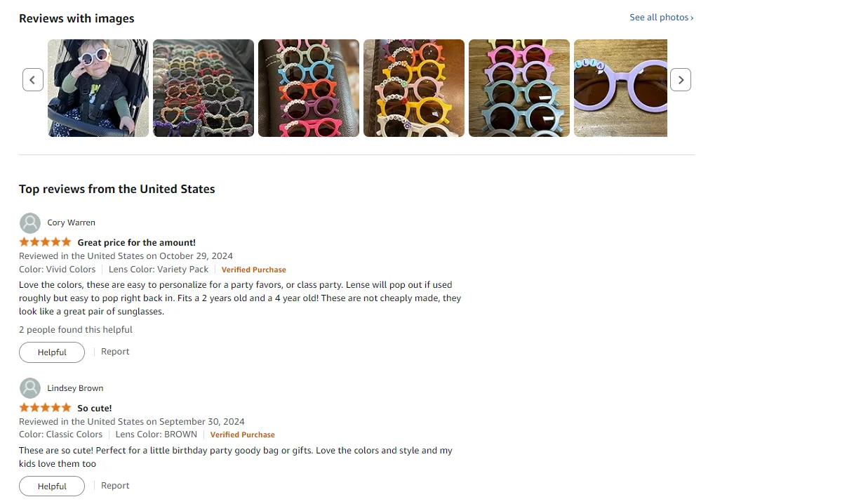
Task: Open Lindsey Brown's profile avatar
Action: click(x=30, y=388)
